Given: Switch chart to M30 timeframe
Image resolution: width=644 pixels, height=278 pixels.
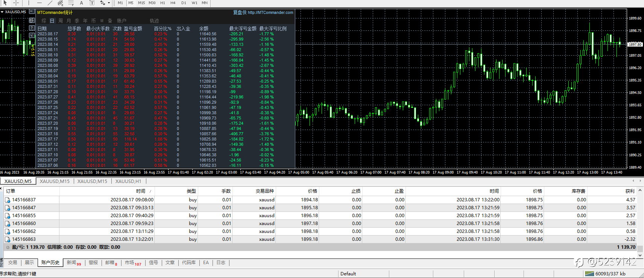Looking at the screenshot, I should pyautogui.click(x=152, y=3).
